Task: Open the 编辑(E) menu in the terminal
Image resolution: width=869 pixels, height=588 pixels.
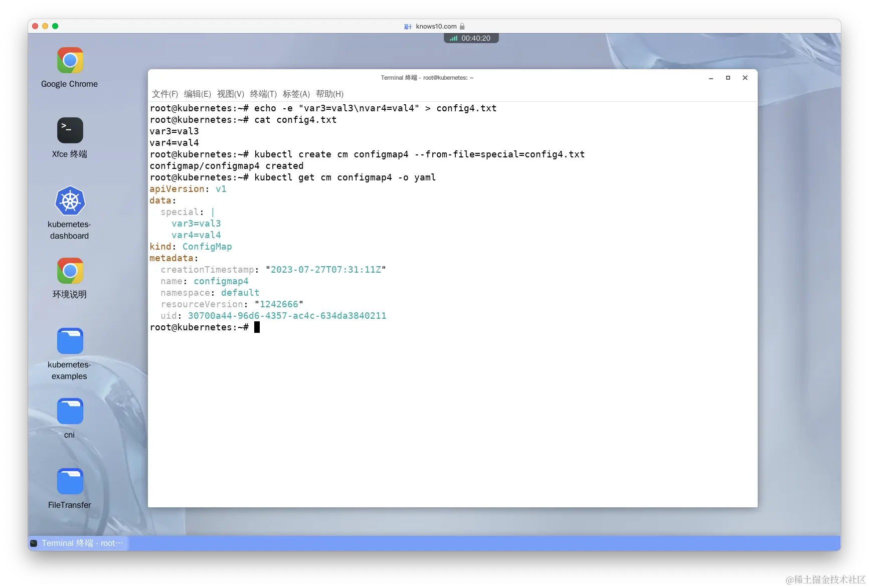Action: point(198,94)
